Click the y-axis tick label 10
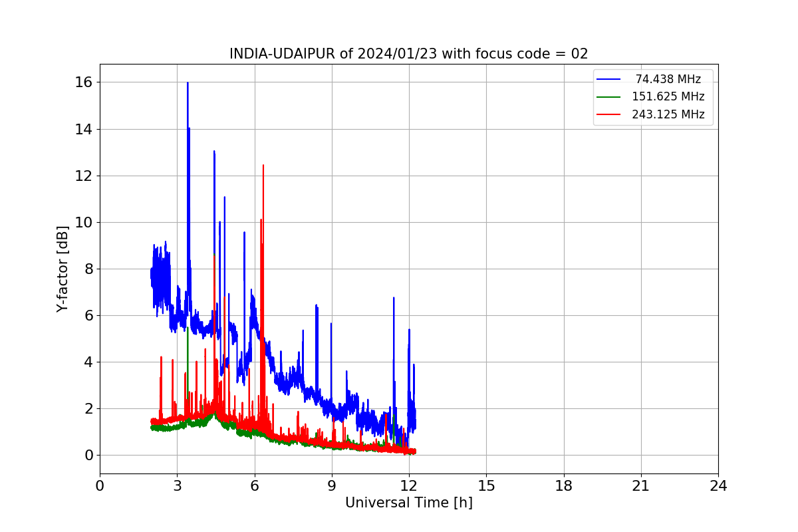Screen dimensions: 798x532 click(85, 222)
